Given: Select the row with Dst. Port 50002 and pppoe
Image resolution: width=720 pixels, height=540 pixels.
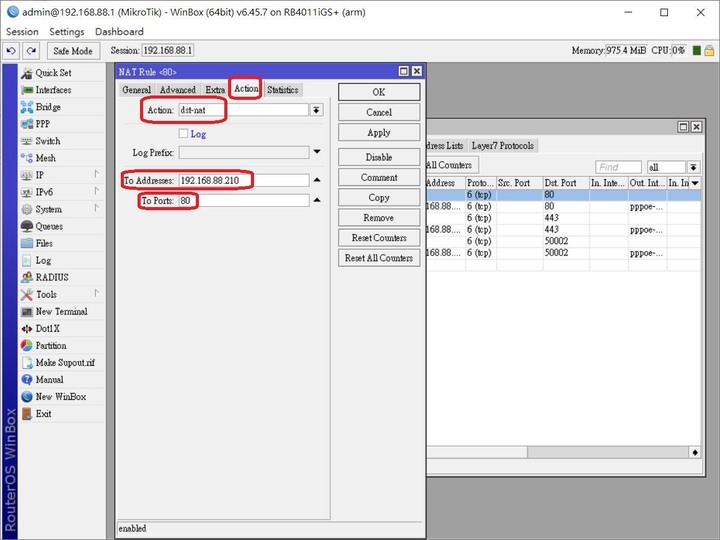Looking at the screenshot, I should pos(563,253).
